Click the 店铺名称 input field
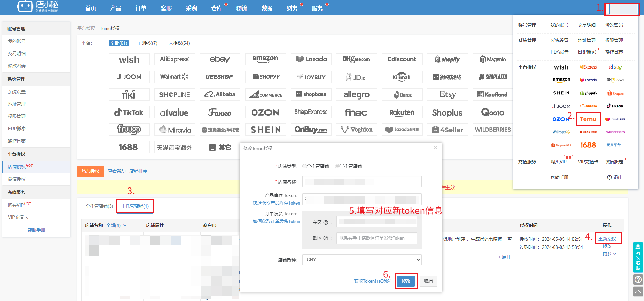The height and width of the screenshot is (301, 644). 362,181
